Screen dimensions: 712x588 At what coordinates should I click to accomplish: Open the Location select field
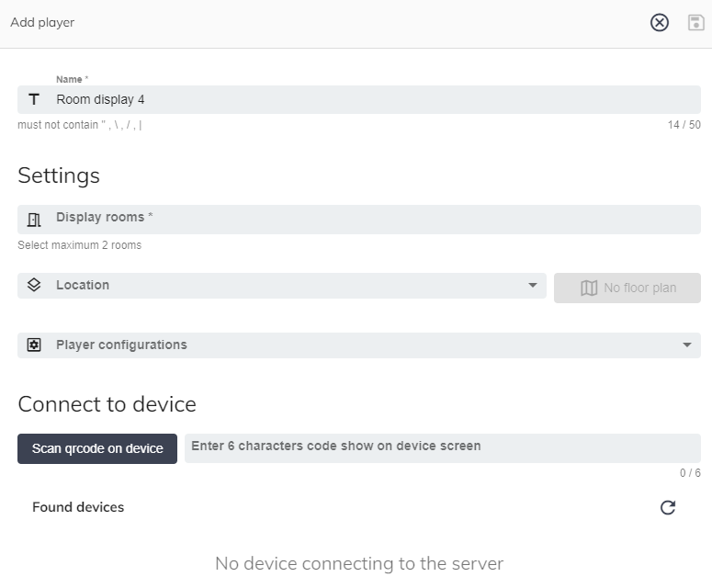[x=276, y=286]
